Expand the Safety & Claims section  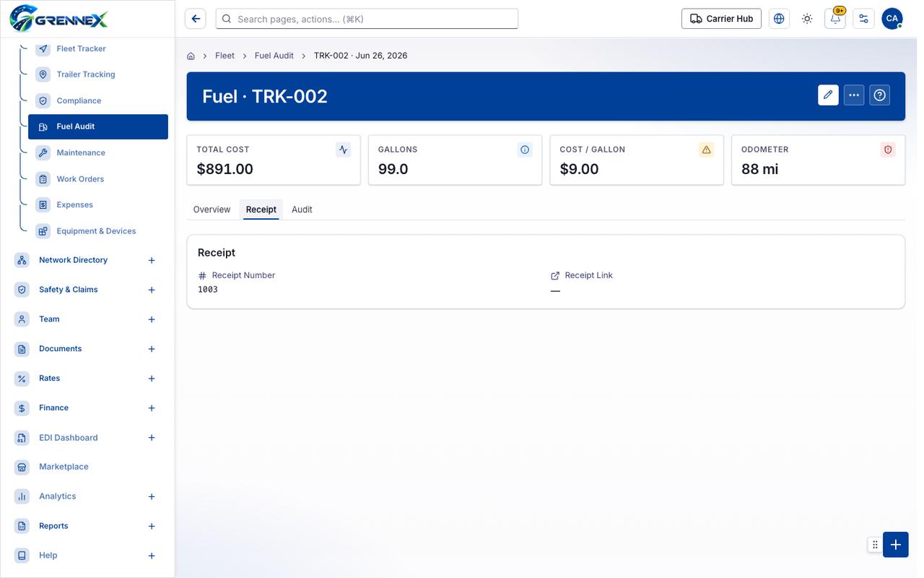[152, 290]
